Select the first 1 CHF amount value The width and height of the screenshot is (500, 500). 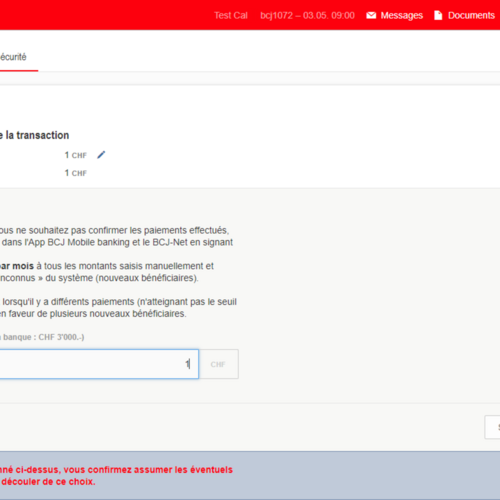tap(76, 155)
